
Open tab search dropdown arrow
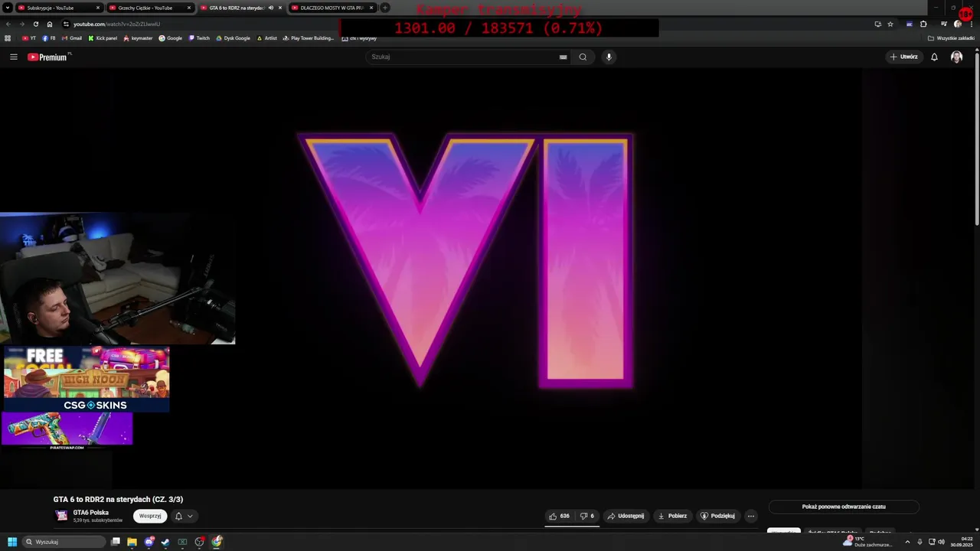(x=8, y=8)
